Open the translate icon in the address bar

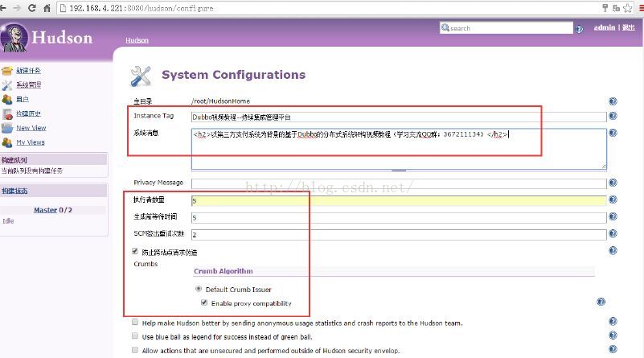point(616,8)
